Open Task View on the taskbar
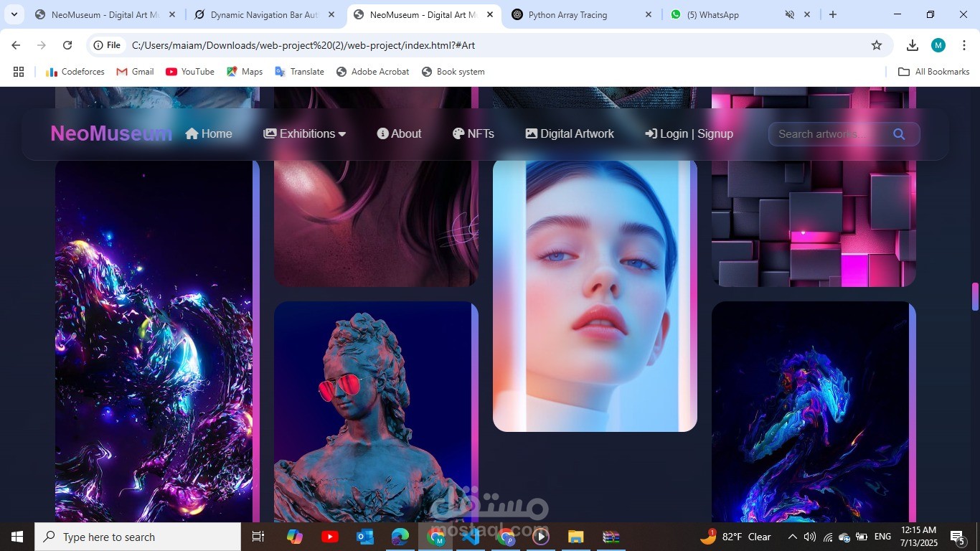Viewport: 980px width, 551px height. click(x=258, y=537)
